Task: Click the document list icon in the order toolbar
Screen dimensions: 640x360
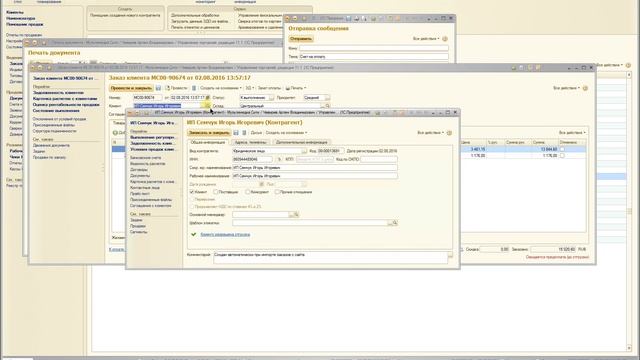Action: pos(194,88)
